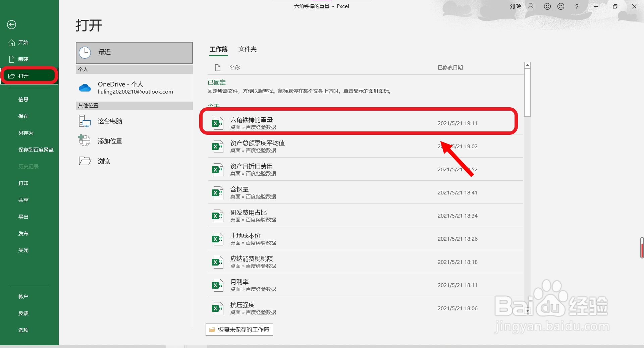Image resolution: width=644 pixels, height=348 pixels.
Task: Click 保存到百度网盘
Action: 36,150
